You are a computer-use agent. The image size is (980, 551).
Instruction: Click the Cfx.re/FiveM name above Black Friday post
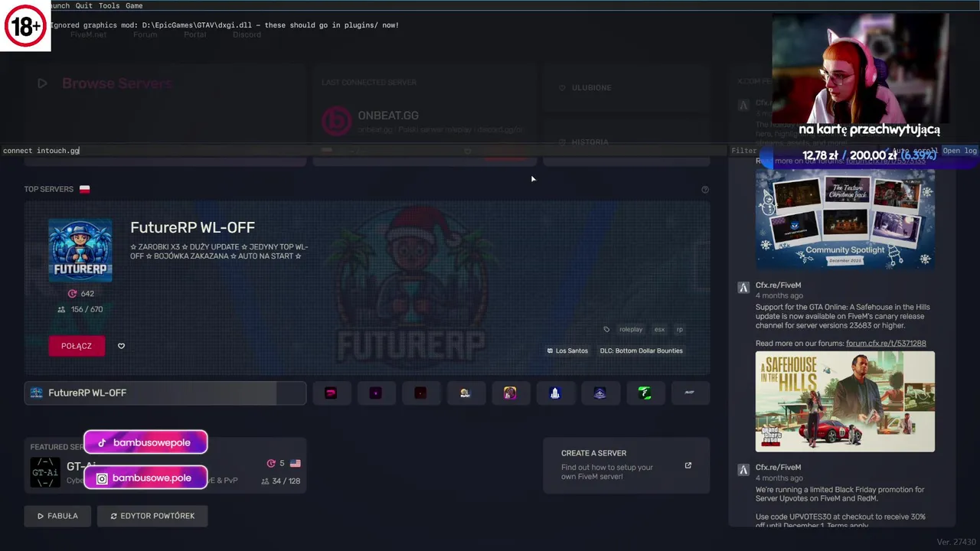(x=778, y=468)
